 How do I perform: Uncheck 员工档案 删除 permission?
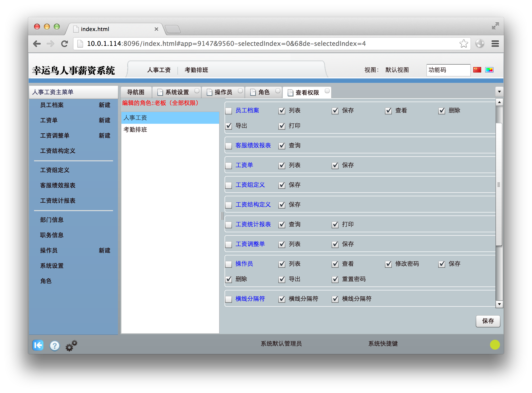[x=442, y=111]
